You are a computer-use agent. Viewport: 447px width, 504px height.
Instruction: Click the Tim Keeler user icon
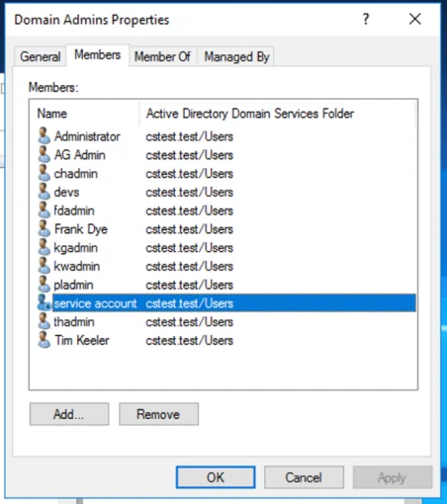point(45,340)
